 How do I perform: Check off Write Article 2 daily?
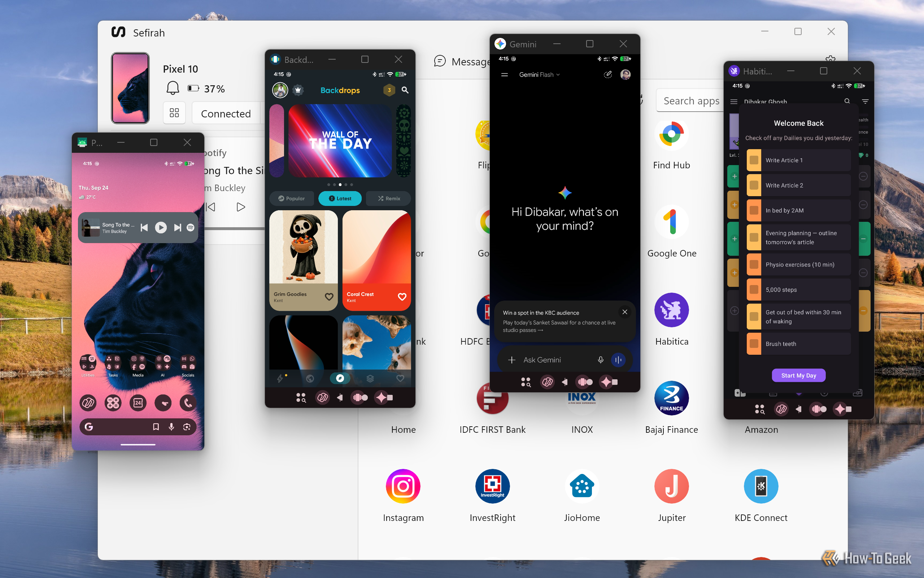tap(754, 185)
